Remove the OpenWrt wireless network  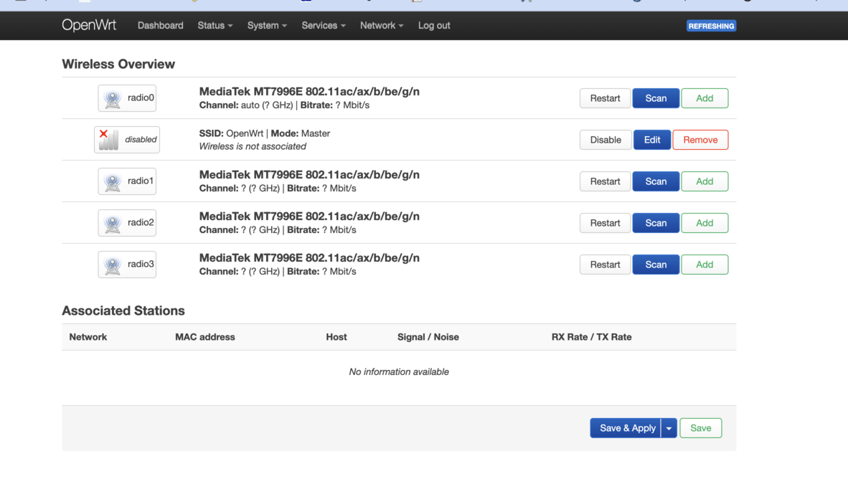click(x=700, y=140)
